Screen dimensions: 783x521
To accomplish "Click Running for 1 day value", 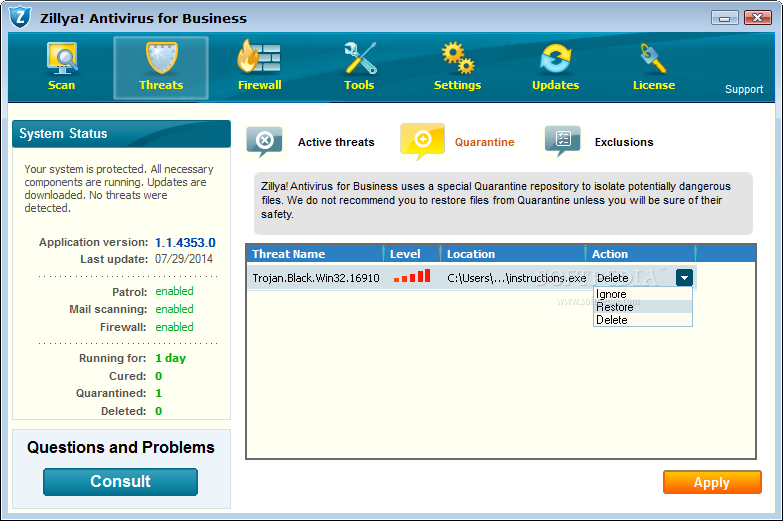I will coord(170,358).
